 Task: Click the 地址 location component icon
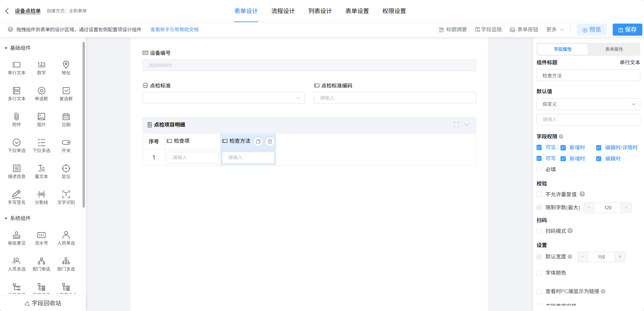click(66, 65)
